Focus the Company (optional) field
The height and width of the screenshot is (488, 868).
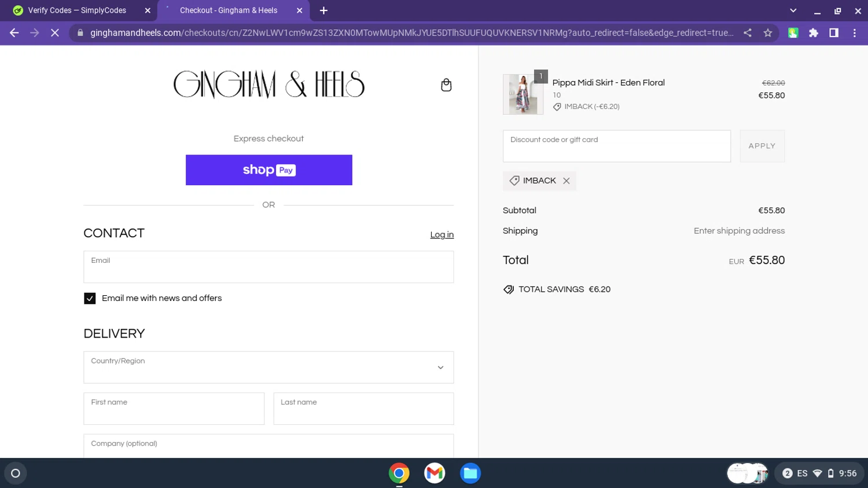coord(269,446)
